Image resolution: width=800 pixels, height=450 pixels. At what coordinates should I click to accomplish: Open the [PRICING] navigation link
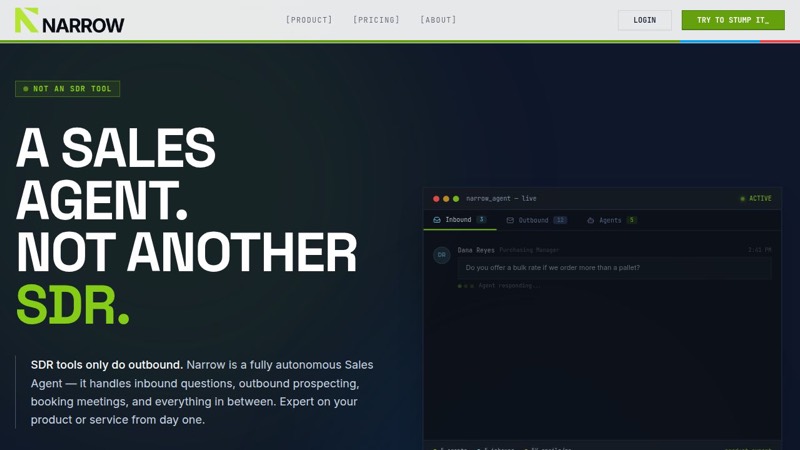[x=376, y=20]
